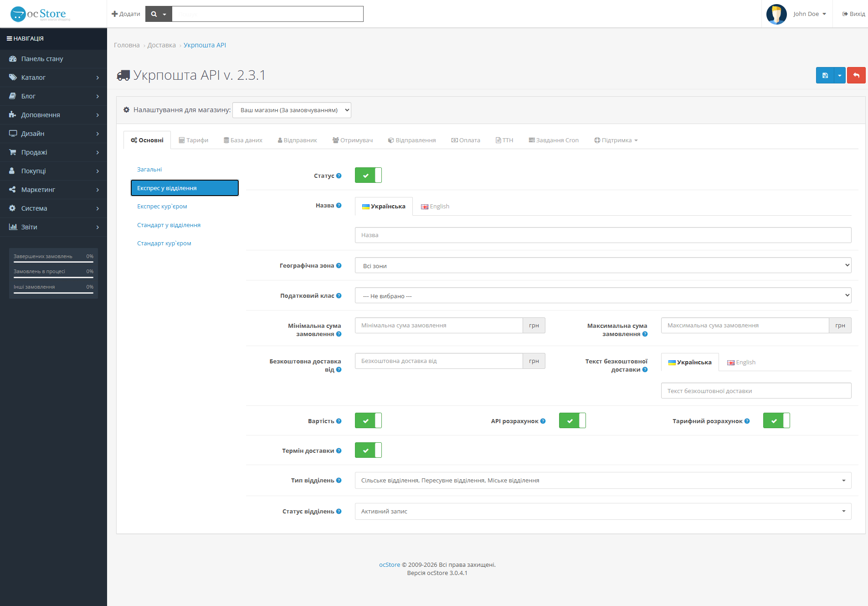Click help icon beside Текст безкоштовної доставки
Screen dimensions: 868x606
pyautogui.click(x=645, y=369)
